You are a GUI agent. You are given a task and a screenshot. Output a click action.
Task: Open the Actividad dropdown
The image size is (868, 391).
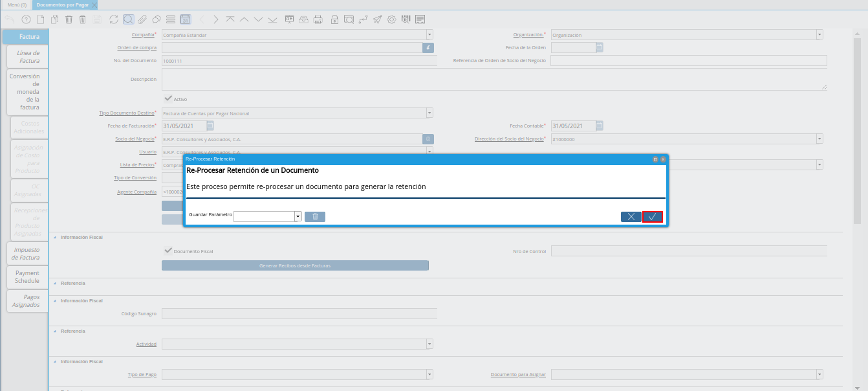(x=429, y=344)
